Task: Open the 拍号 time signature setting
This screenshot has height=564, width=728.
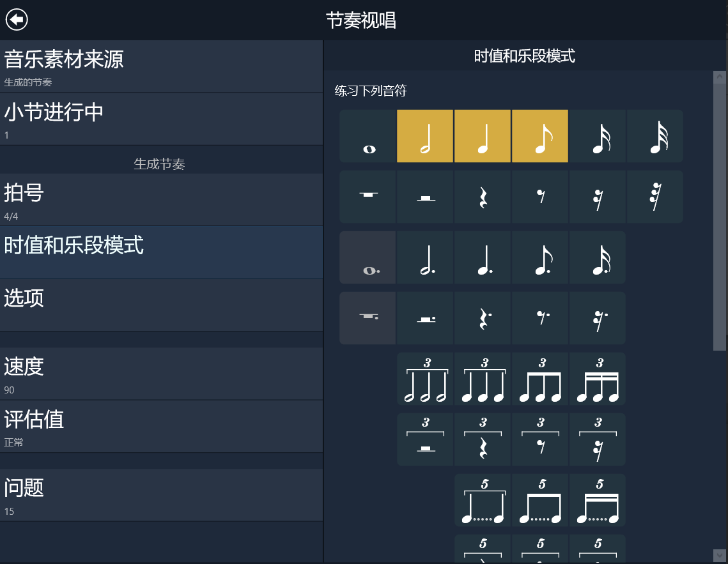Action: coord(161,200)
